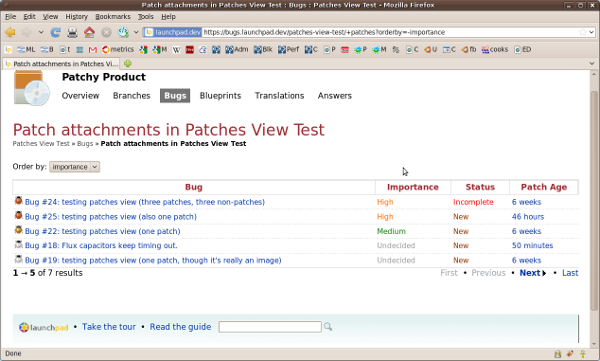Open the Bookmarks menu
Viewport: 600px width, 361px height.
113,16
